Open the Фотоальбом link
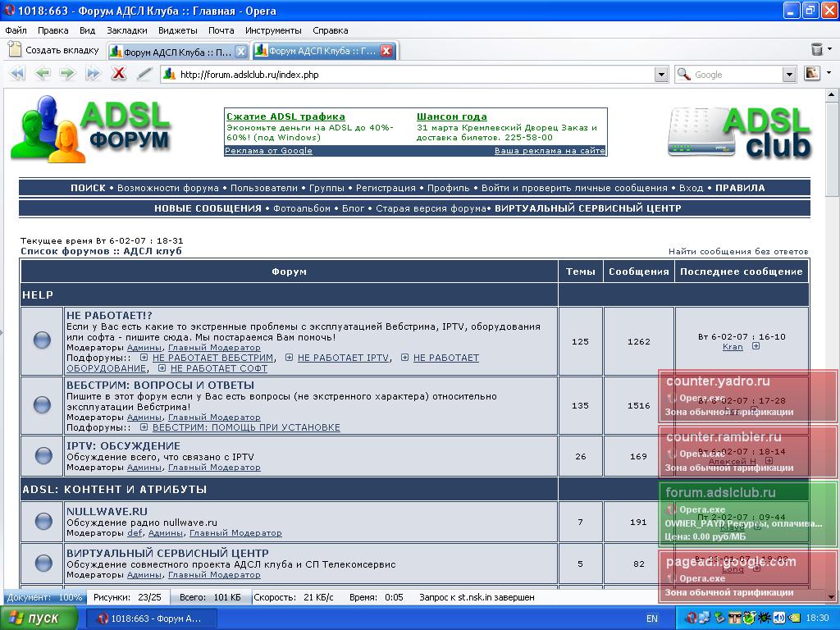840x630 pixels. tap(302, 208)
